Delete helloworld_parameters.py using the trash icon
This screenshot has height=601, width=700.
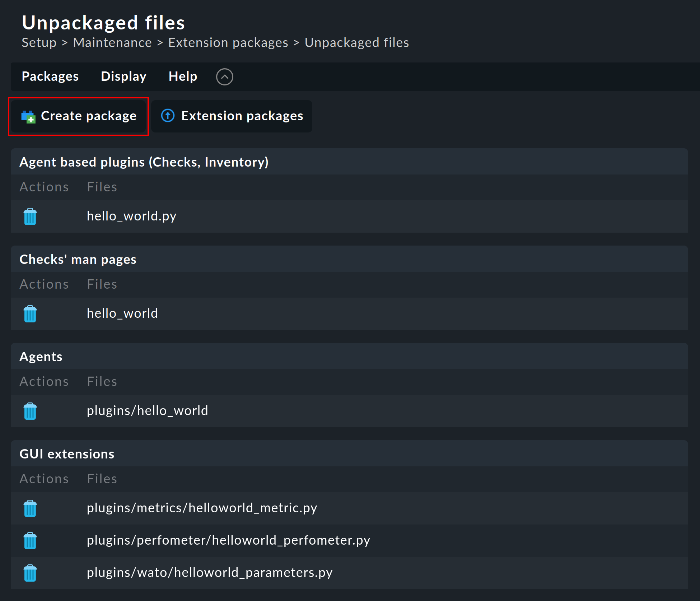coord(30,573)
